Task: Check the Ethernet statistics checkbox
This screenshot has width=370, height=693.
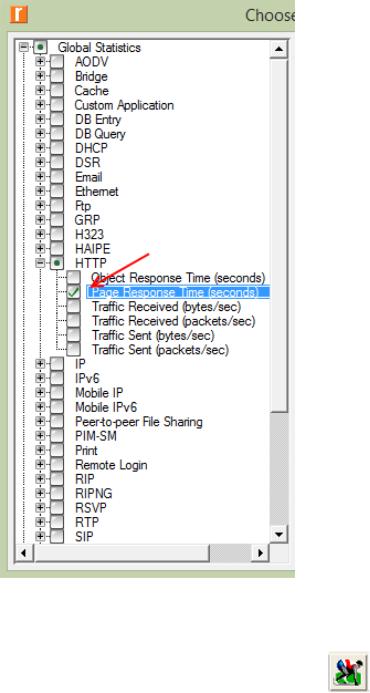Action: point(57,191)
